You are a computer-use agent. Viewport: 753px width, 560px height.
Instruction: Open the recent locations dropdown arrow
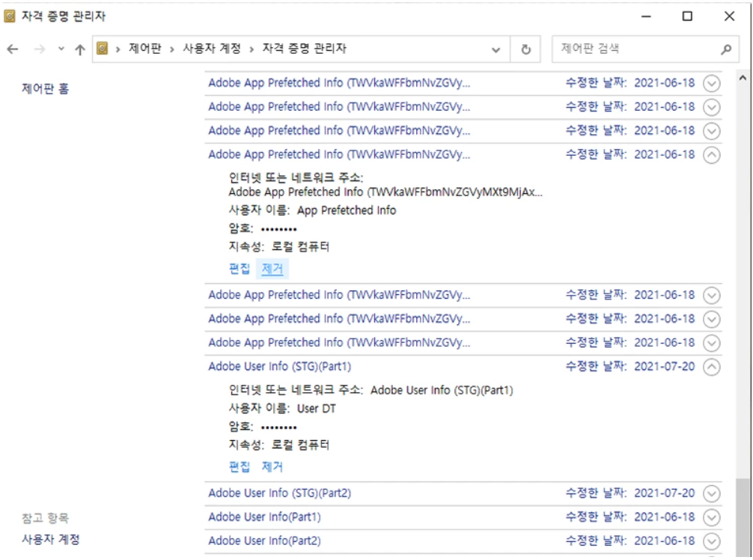click(x=61, y=49)
